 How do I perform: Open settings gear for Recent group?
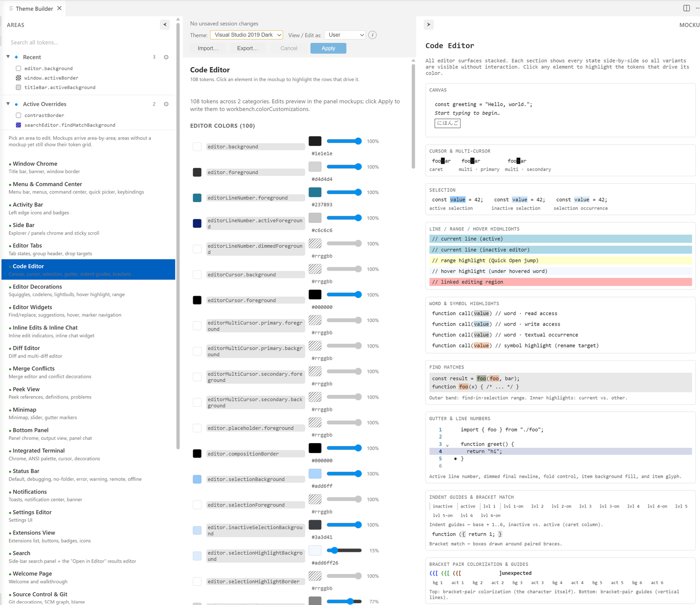coord(166,57)
